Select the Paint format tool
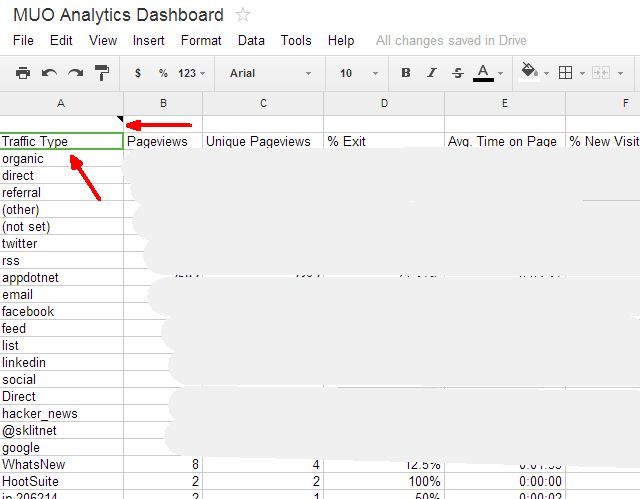This screenshot has width=640, height=499. pyautogui.click(x=102, y=73)
